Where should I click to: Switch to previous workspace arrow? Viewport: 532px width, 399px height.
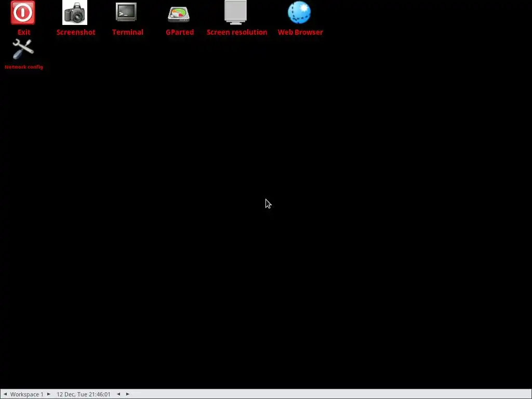point(5,394)
